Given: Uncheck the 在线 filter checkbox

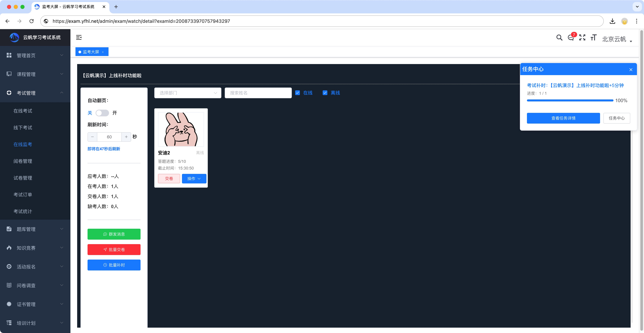Looking at the screenshot, I should tap(298, 93).
